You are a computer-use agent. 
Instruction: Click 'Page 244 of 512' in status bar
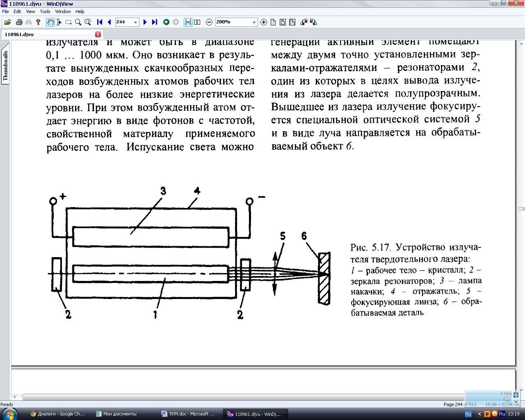460,404
